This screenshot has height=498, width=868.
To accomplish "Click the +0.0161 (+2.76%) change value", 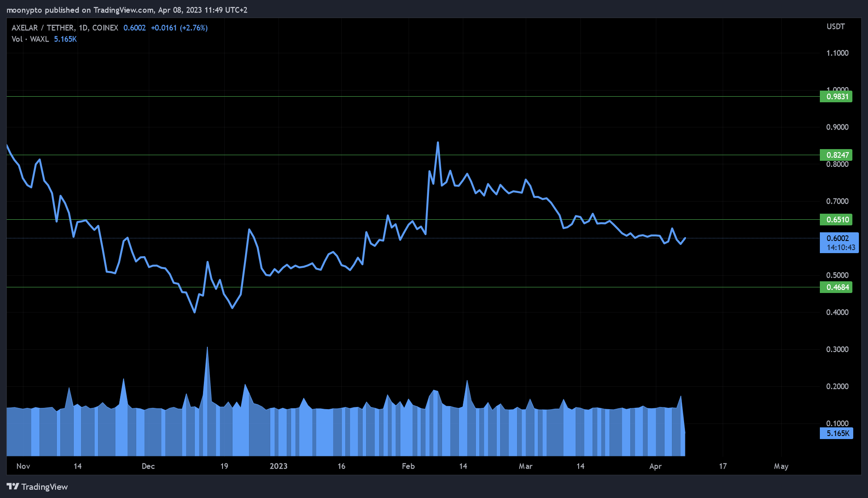I will coord(179,28).
